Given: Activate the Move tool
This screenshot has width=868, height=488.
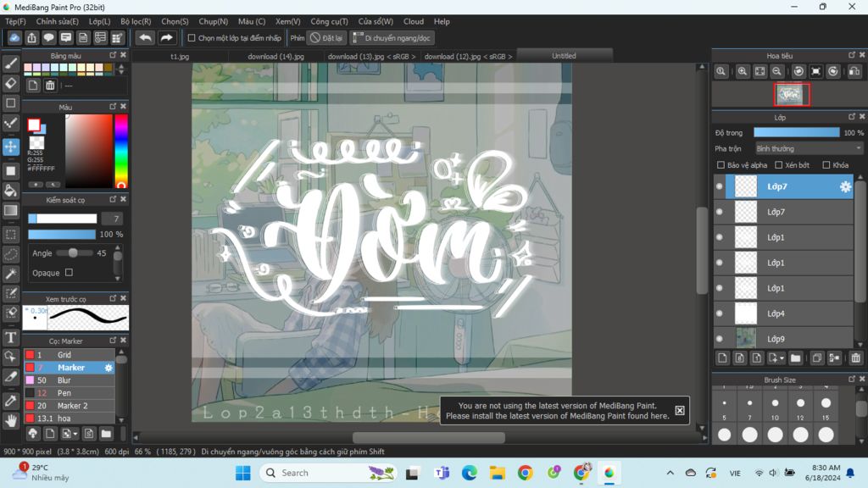Looking at the screenshot, I should pyautogui.click(x=10, y=147).
